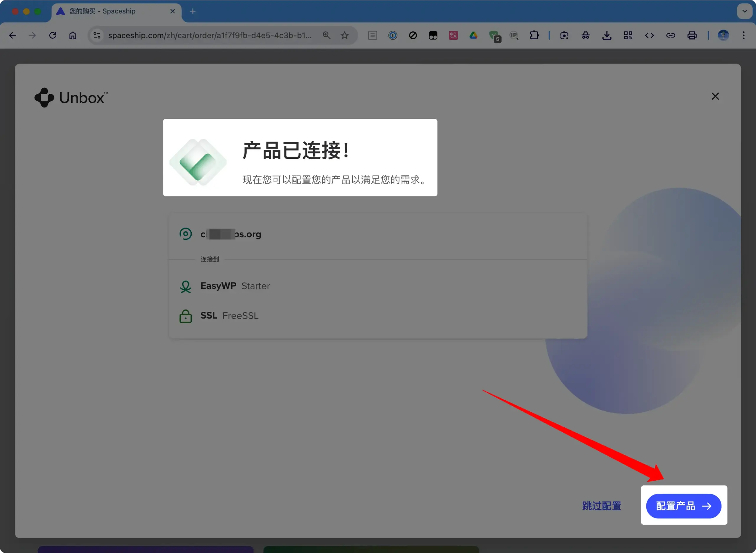Click the 连接到 label
This screenshot has height=553, width=756.
(x=210, y=259)
